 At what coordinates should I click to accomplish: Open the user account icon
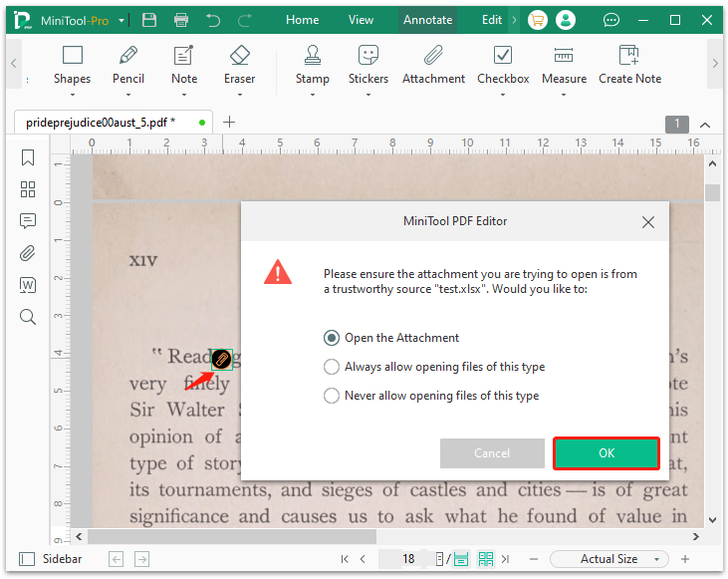click(x=565, y=20)
